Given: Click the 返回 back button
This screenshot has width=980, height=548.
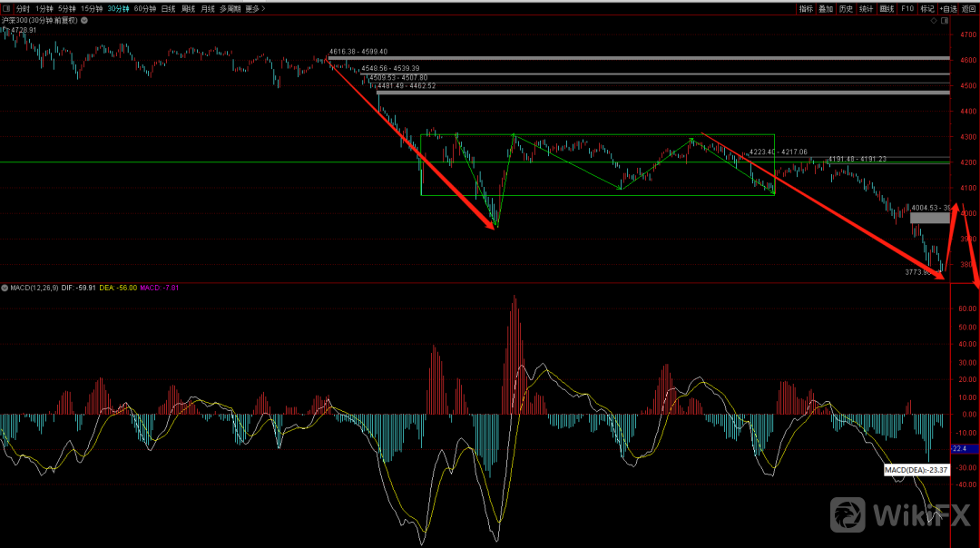Looking at the screenshot, I should tap(969, 8).
